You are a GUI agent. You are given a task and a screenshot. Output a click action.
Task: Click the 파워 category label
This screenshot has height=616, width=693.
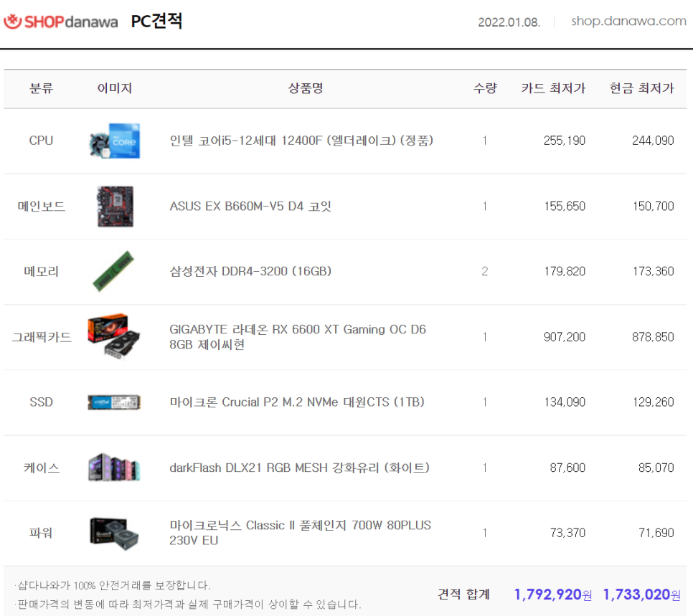tap(41, 533)
